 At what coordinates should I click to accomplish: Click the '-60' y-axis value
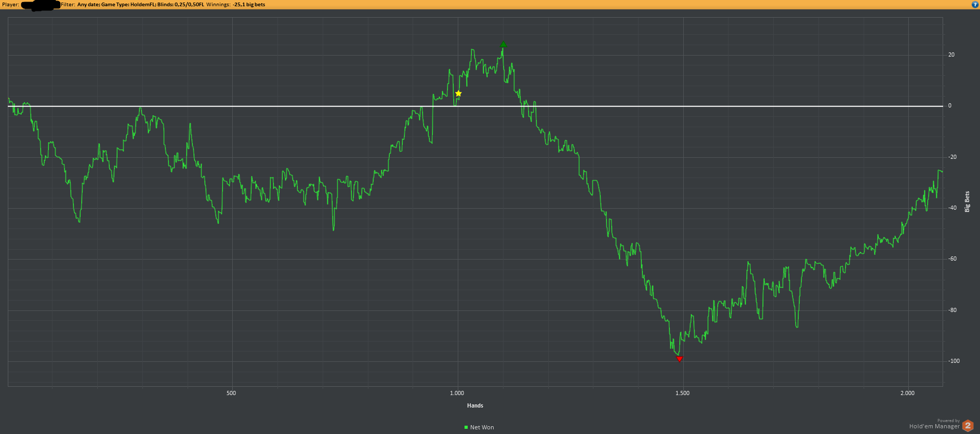click(x=952, y=259)
